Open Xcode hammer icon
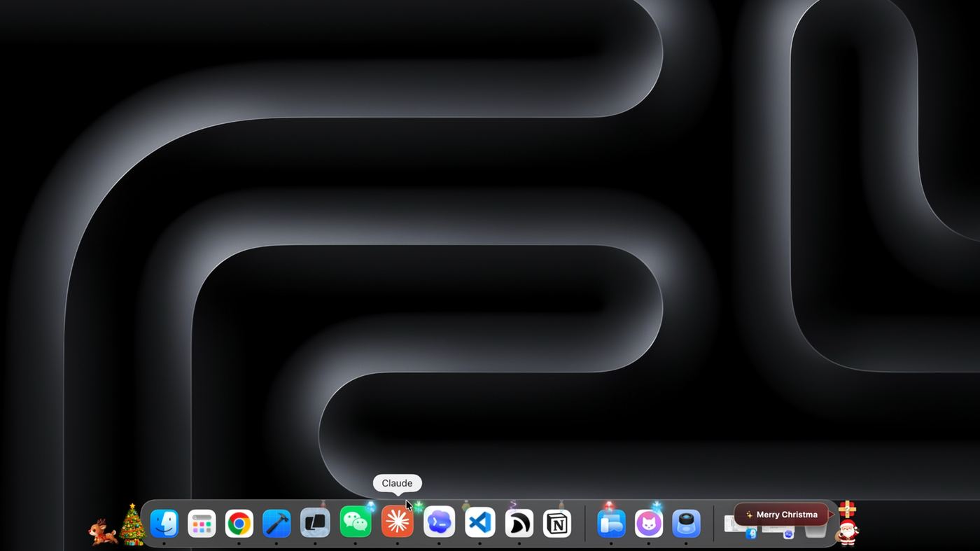Screen dimensions: 980x551 click(x=276, y=524)
